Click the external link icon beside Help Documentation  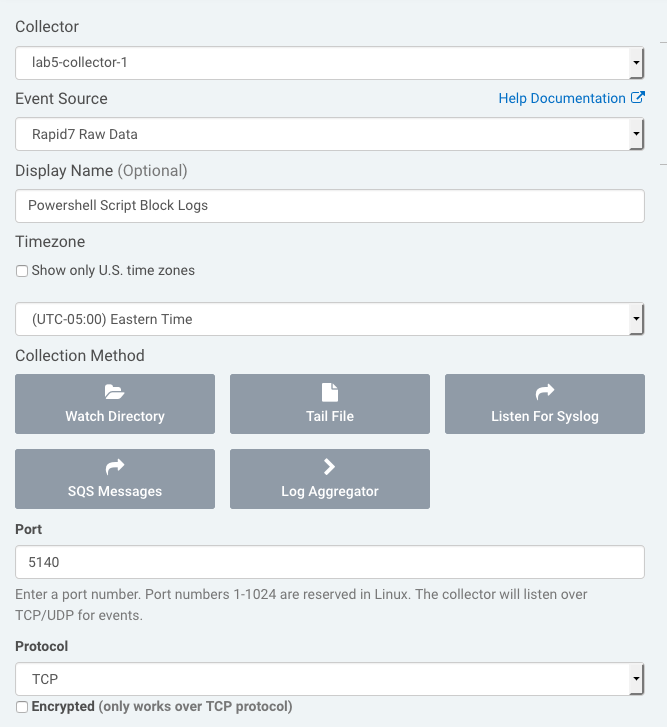coord(638,98)
